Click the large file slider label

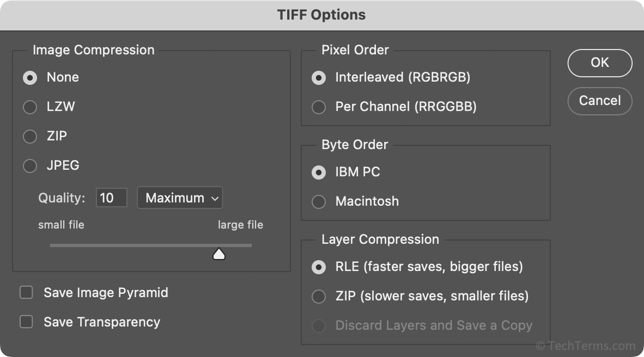coord(240,225)
